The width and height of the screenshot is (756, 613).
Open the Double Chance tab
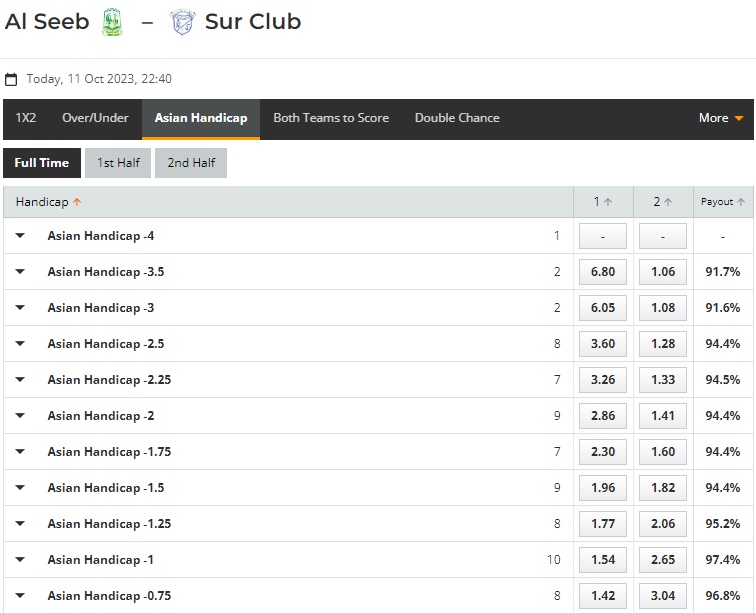(x=457, y=118)
